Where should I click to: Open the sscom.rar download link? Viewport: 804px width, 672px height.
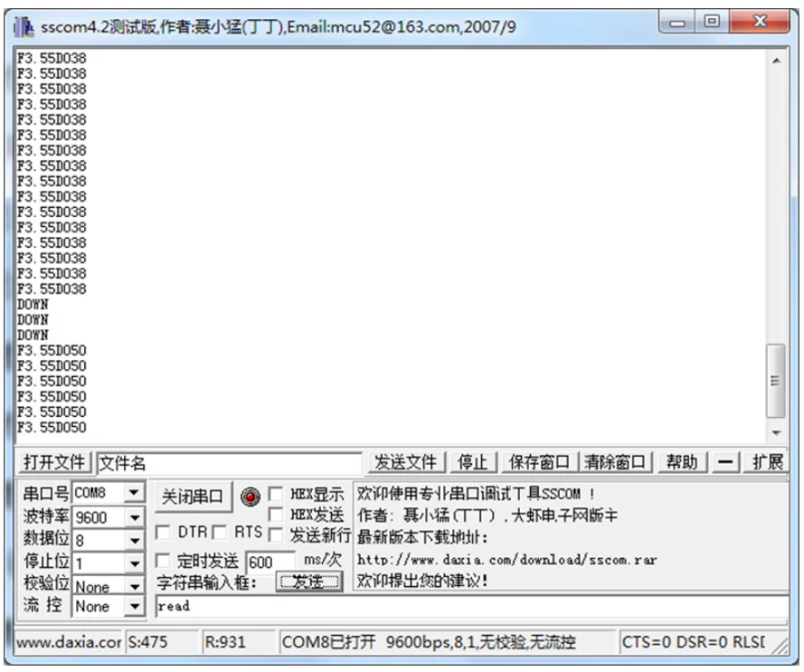coord(506,560)
